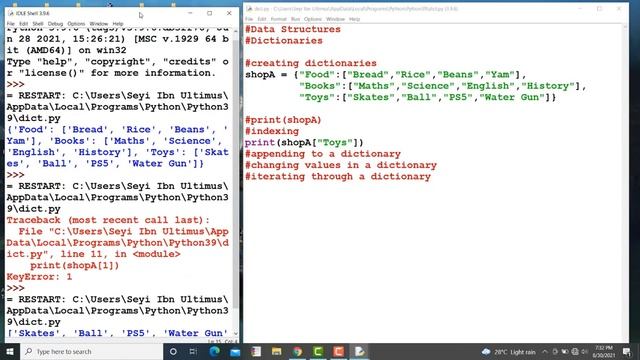The height and width of the screenshot is (360, 640).
Task: Click '#print(shopA)' comment line in editor
Action: point(283,120)
